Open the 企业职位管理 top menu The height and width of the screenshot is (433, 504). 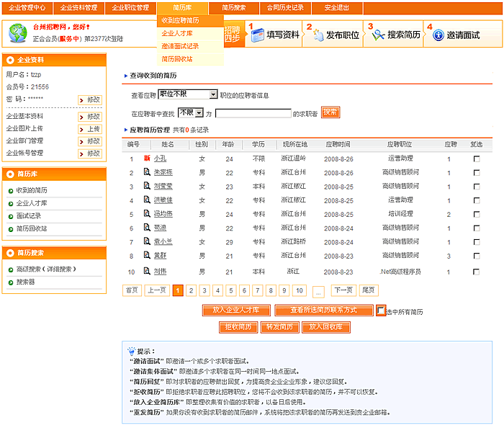click(130, 7)
